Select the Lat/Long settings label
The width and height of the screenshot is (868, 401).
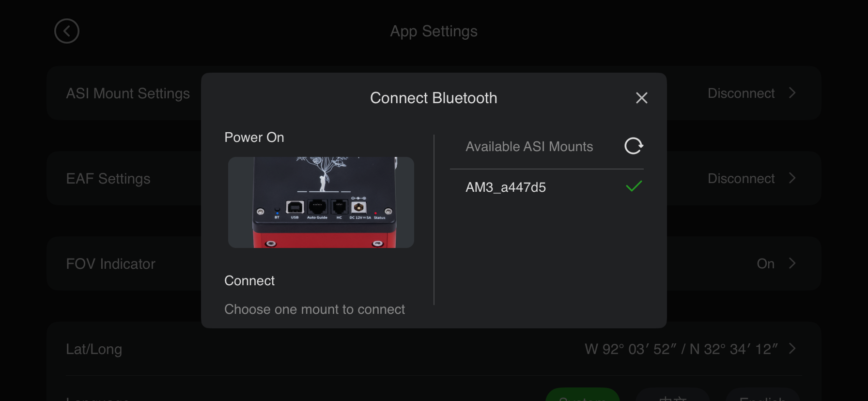coord(94,349)
